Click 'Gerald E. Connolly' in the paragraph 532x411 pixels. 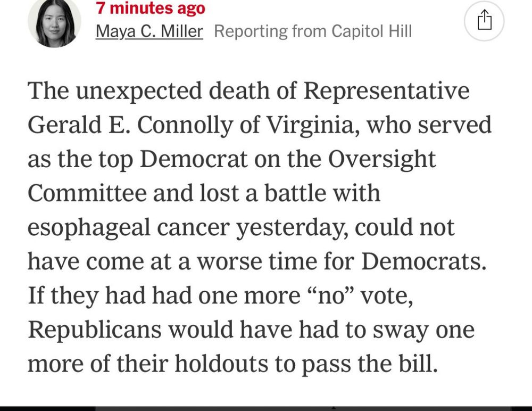(130, 125)
